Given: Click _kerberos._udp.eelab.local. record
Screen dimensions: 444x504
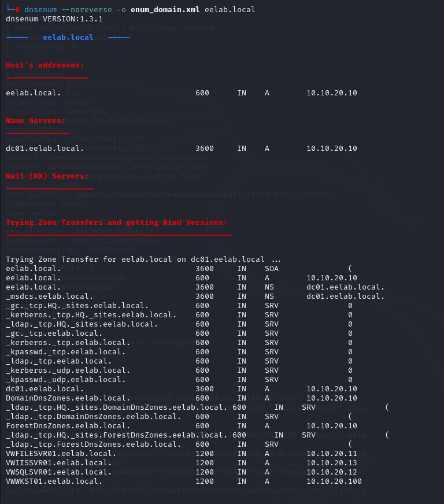Looking at the screenshot, I should (68, 370).
